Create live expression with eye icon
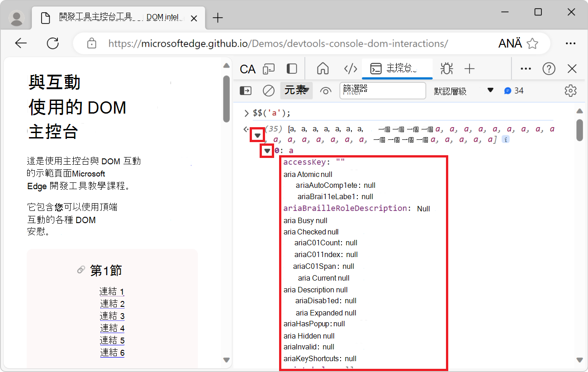This screenshot has width=588, height=372. tap(325, 91)
